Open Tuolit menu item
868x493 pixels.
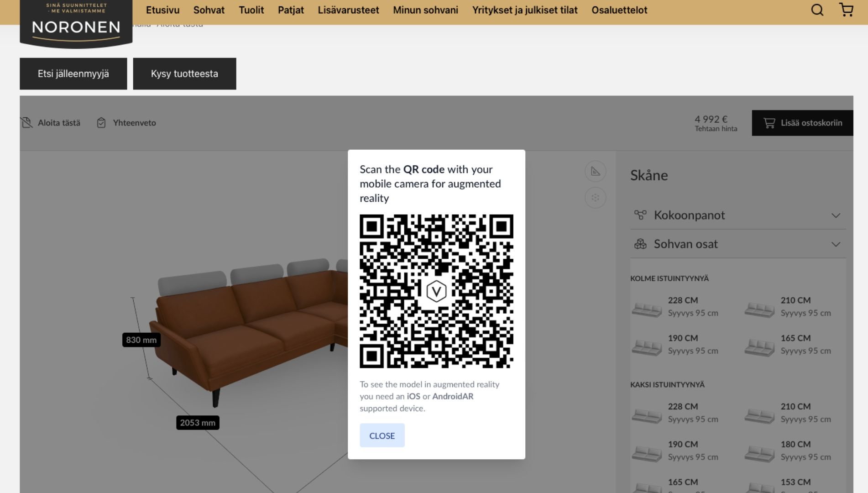coord(251,10)
